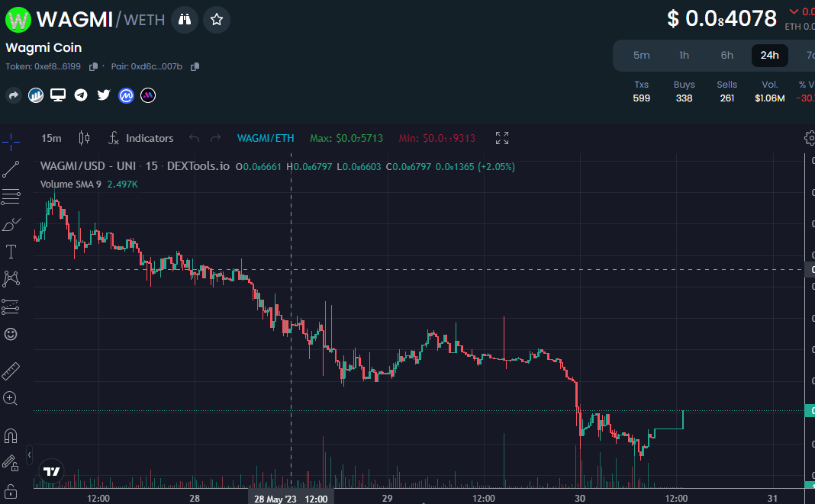The height and width of the screenshot is (504, 815).
Task: Open the 15m interval dropdown
Action: [51, 138]
